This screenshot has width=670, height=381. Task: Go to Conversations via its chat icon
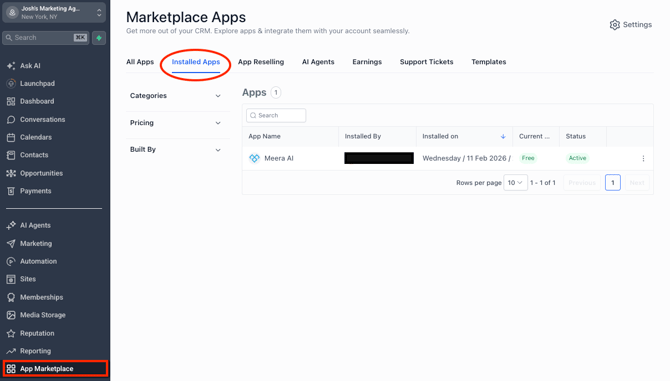coord(11,120)
